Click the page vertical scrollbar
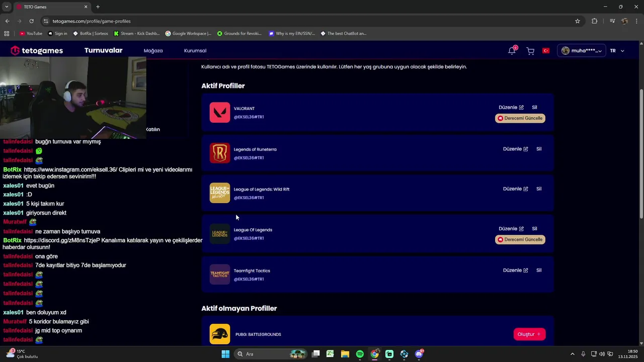Screen dimensions: 644x362 641,153
